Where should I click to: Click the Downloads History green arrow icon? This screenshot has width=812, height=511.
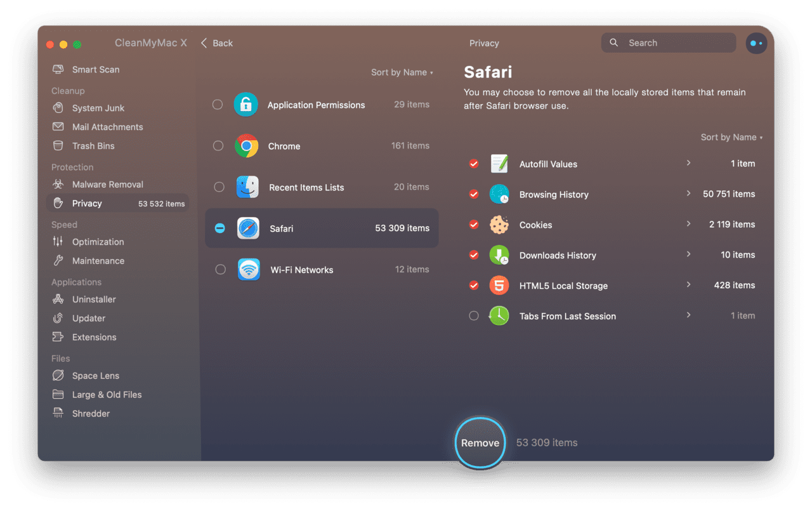click(499, 255)
